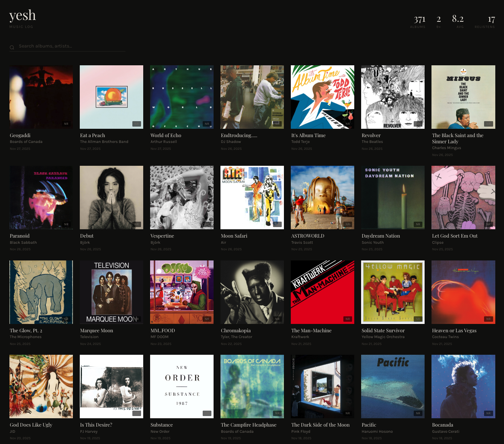
Task: Click NR badge on Daydream Nation cover
Action: point(418,225)
